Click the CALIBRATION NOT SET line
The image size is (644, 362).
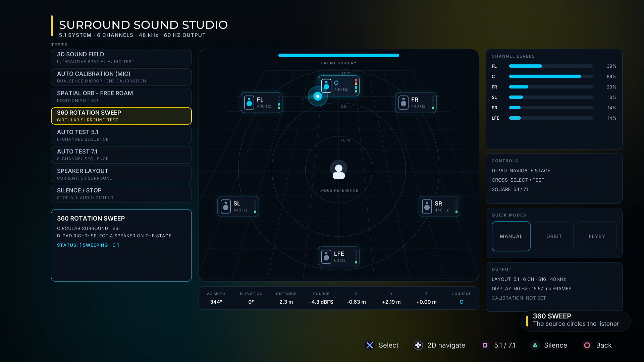[519, 298]
